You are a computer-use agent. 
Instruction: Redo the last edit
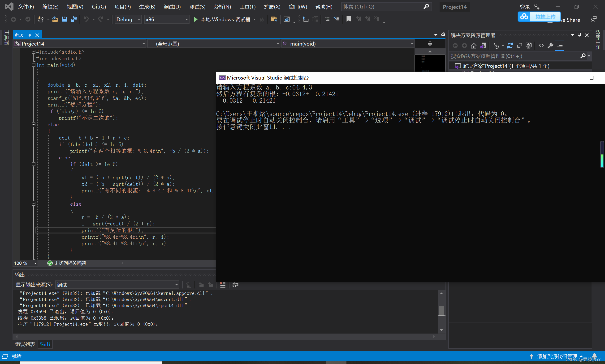pyautogui.click(x=101, y=19)
